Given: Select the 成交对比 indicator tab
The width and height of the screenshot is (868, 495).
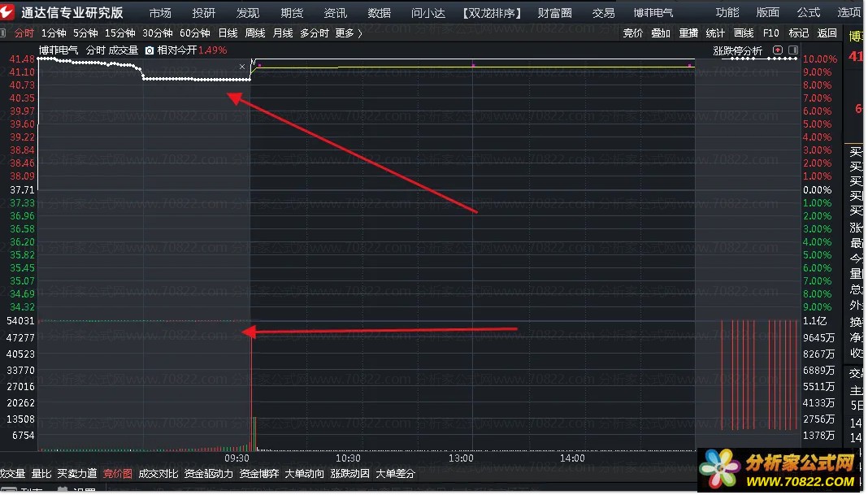Looking at the screenshot, I should click(x=158, y=474).
